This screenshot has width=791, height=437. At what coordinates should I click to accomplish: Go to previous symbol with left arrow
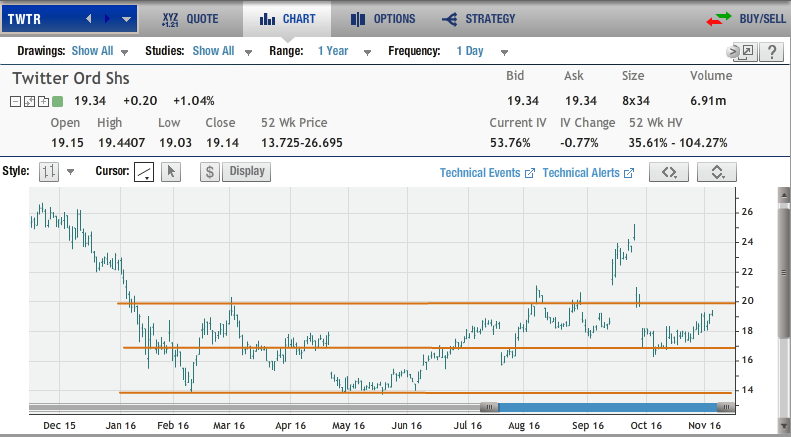(89, 19)
